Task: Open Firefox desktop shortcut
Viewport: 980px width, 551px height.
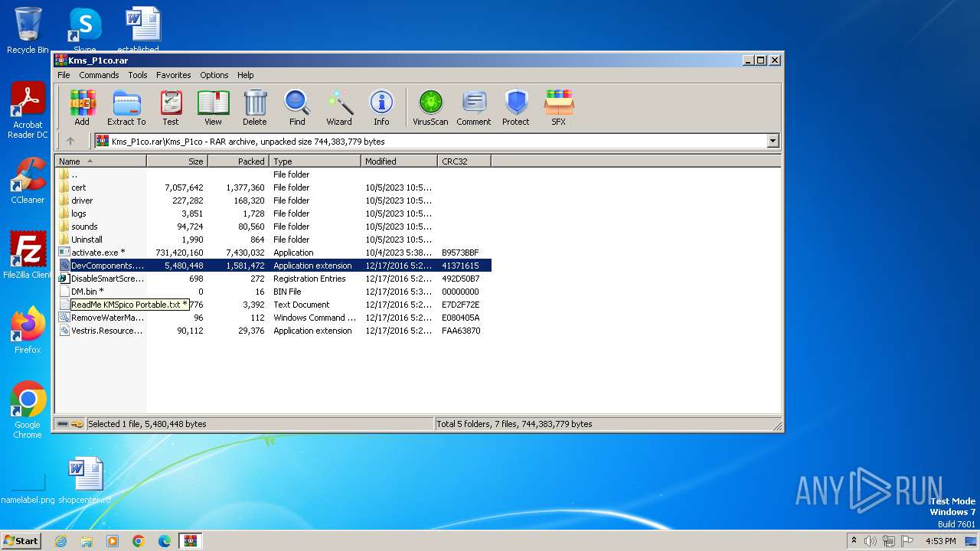Action: (28, 331)
